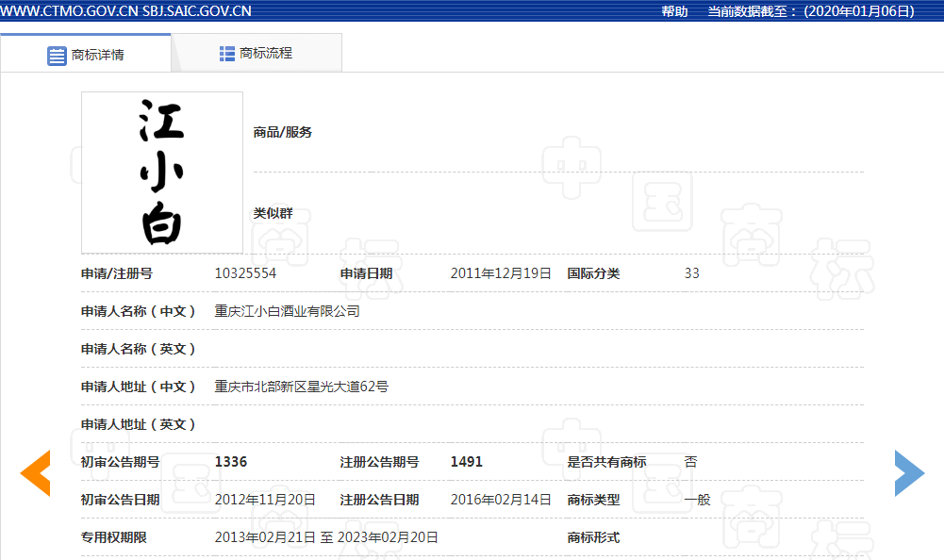The height and width of the screenshot is (560, 944).
Task: Click the 初审公告期号 label
Action: 121,462
